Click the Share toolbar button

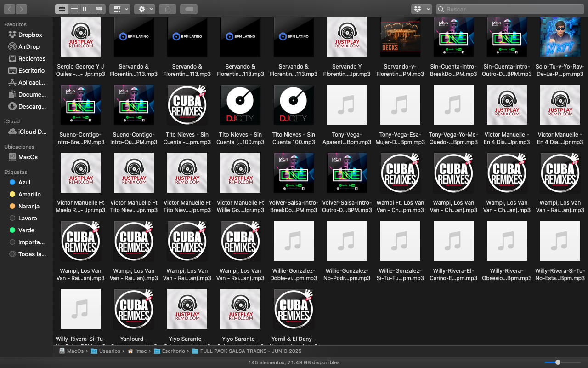tap(168, 9)
